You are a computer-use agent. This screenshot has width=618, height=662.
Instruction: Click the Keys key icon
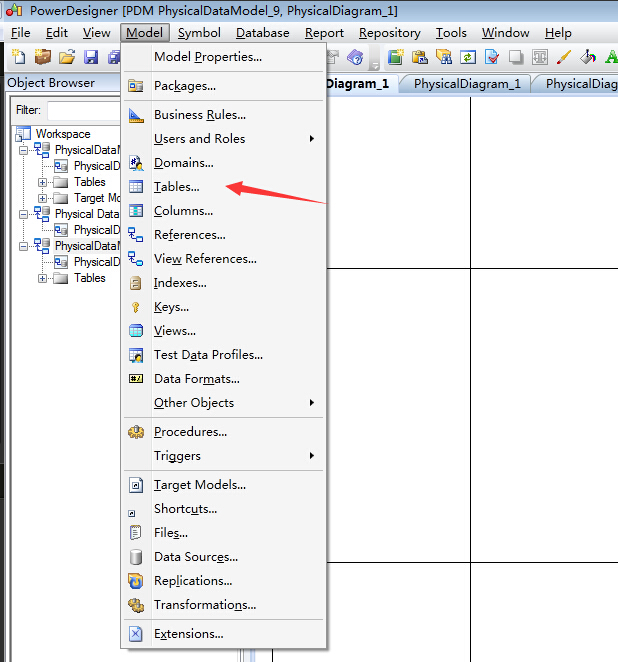tap(136, 307)
